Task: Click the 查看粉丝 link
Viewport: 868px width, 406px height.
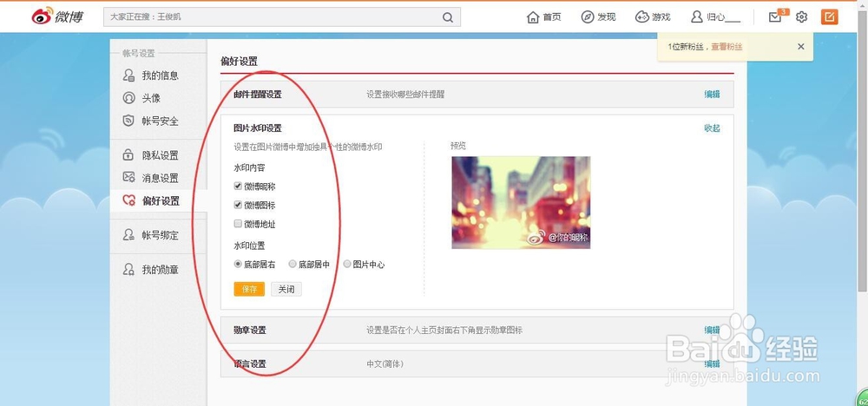Action: coord(727,47)
